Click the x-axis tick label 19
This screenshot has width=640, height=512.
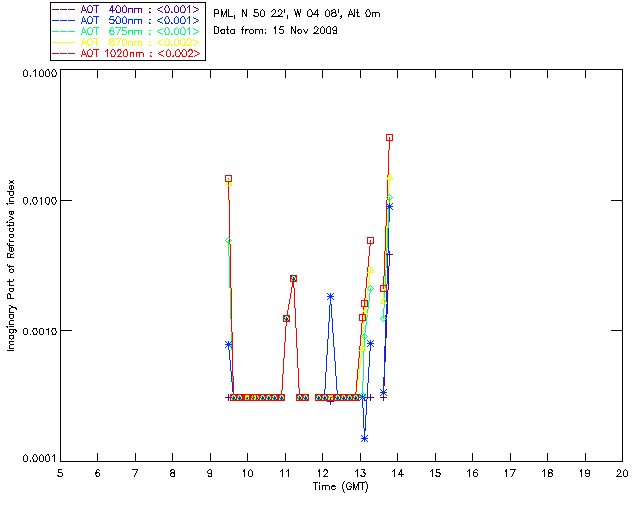[x=585, y=473]
